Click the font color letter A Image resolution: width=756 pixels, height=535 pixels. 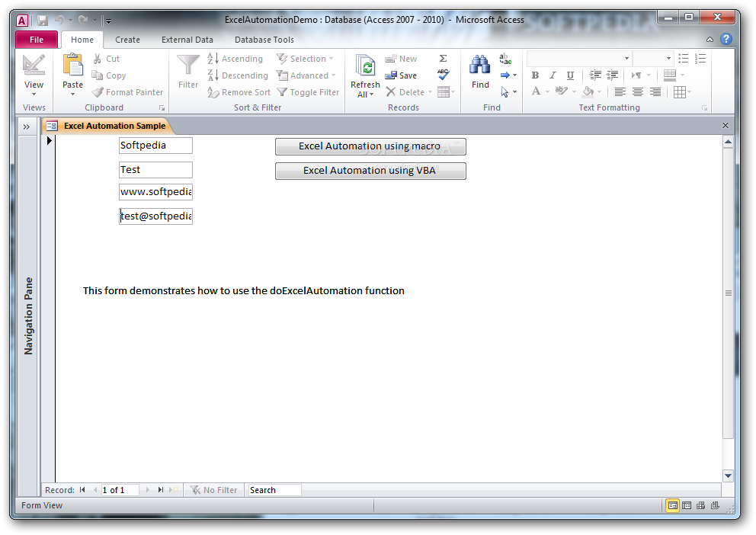pos(536,91)
